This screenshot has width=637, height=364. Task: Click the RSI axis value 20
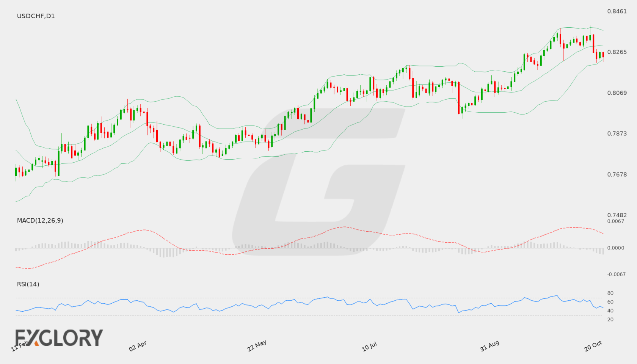pyautogui.click(x=610, y=319)
